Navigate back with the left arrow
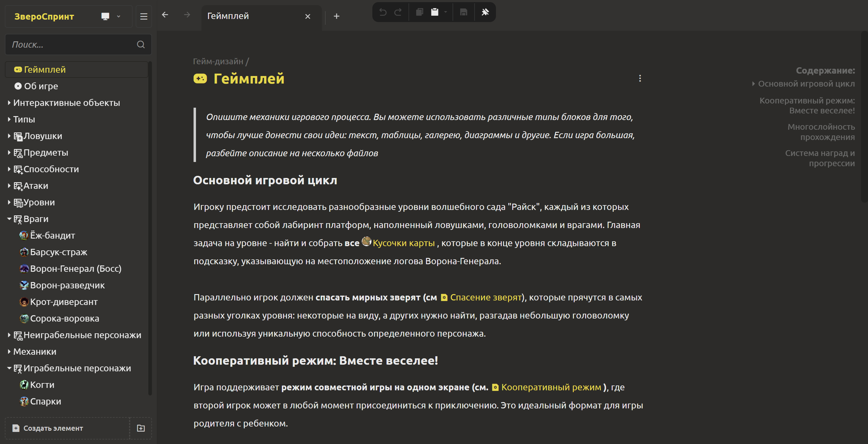Image resolution: width=868 pixels, height=444 pixels. point(165,15)
